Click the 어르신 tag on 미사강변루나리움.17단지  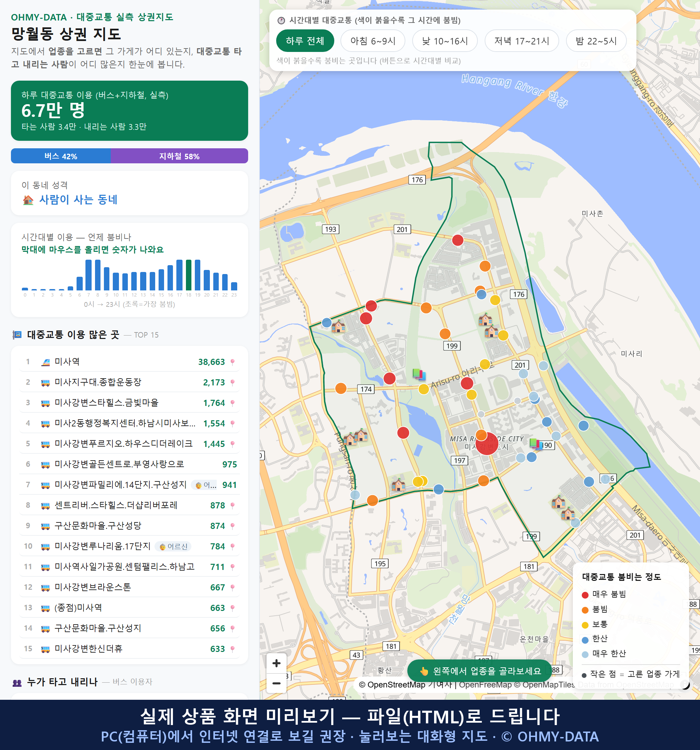(x=173, y=546)
